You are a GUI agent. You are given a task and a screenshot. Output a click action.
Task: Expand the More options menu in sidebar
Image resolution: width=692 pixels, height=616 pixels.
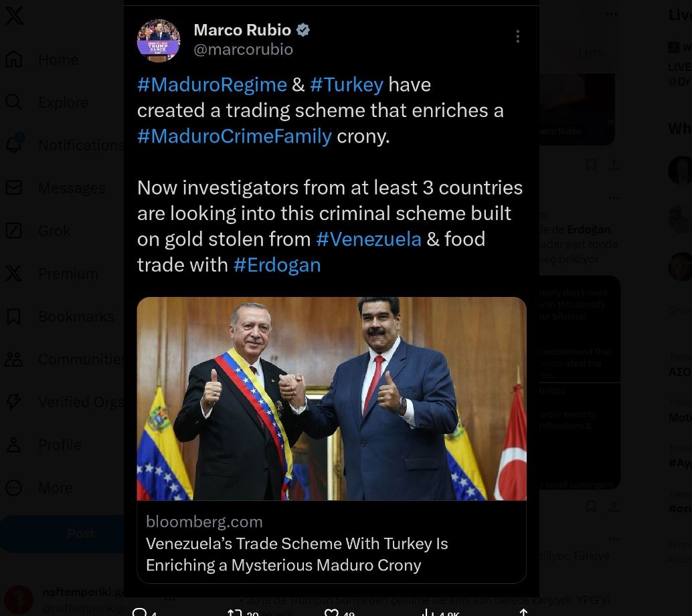[x=13, y=488]
